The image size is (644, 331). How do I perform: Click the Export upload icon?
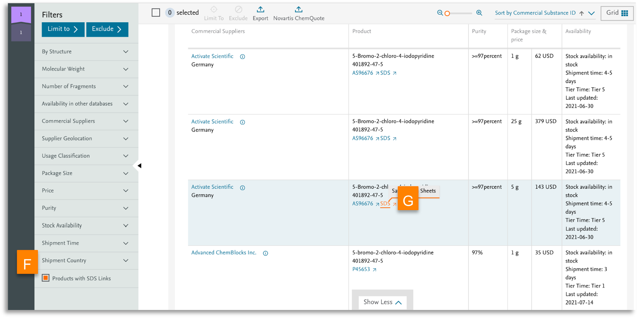pyautogui.click(x=260, y=10)
